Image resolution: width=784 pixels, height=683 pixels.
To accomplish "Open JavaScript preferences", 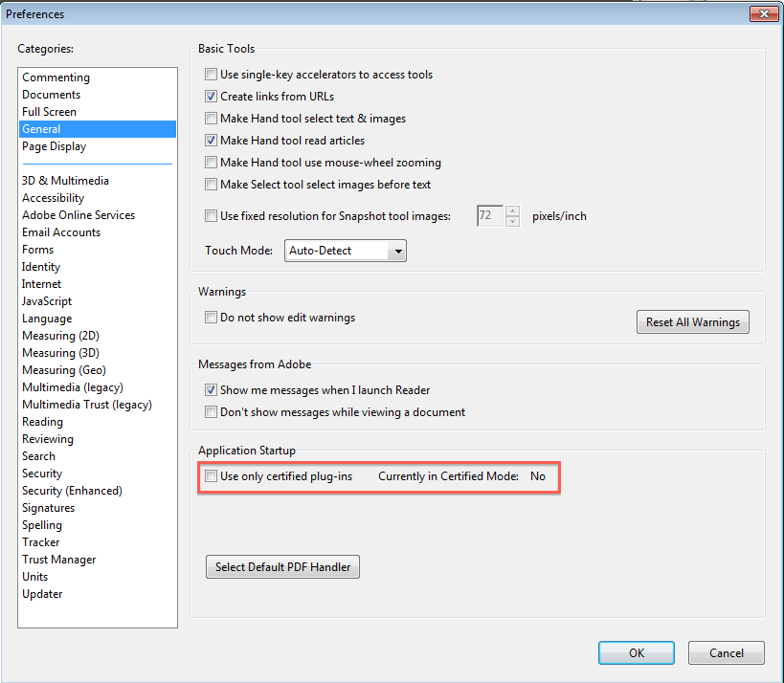I will [x=98, y=301].
